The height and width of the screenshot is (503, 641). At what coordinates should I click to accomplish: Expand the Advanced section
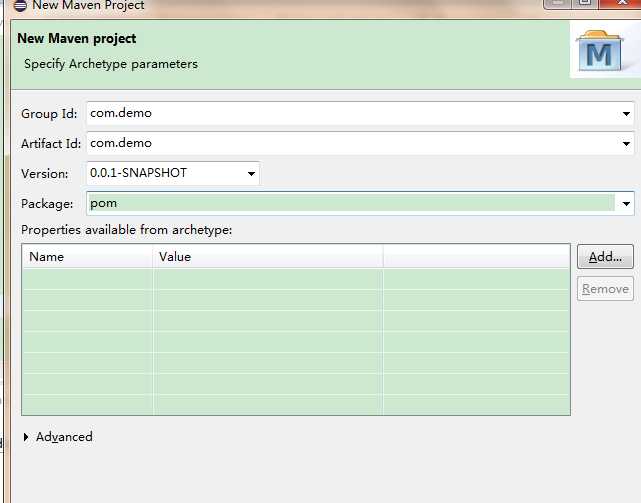(x=26, y=437)
